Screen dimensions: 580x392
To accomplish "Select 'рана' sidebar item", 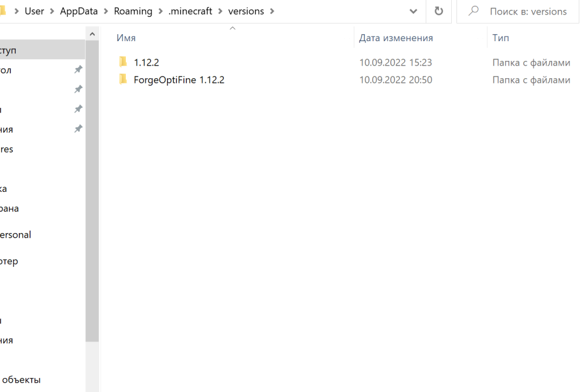I will click(x=9, y=208).
